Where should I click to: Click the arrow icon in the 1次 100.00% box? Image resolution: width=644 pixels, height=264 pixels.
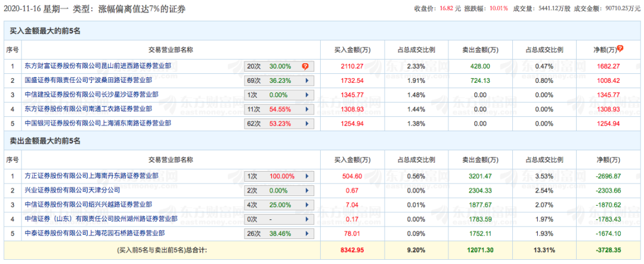306,176
